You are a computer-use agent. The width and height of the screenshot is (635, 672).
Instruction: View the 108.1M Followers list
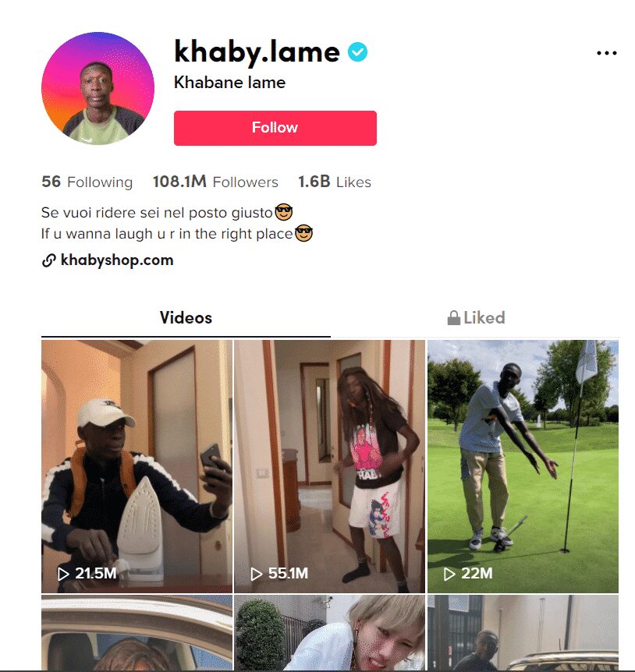[215, 182]
